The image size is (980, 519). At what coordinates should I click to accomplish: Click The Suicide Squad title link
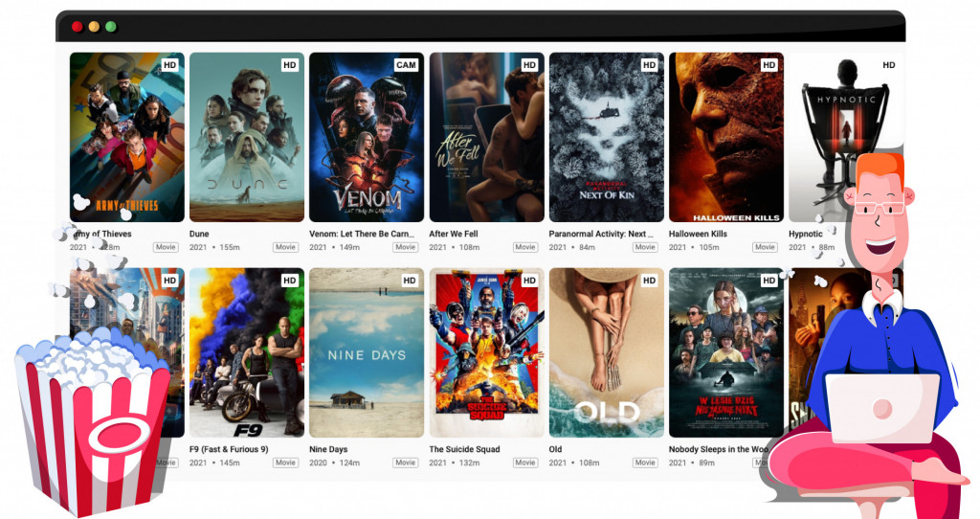pos(464,449)
